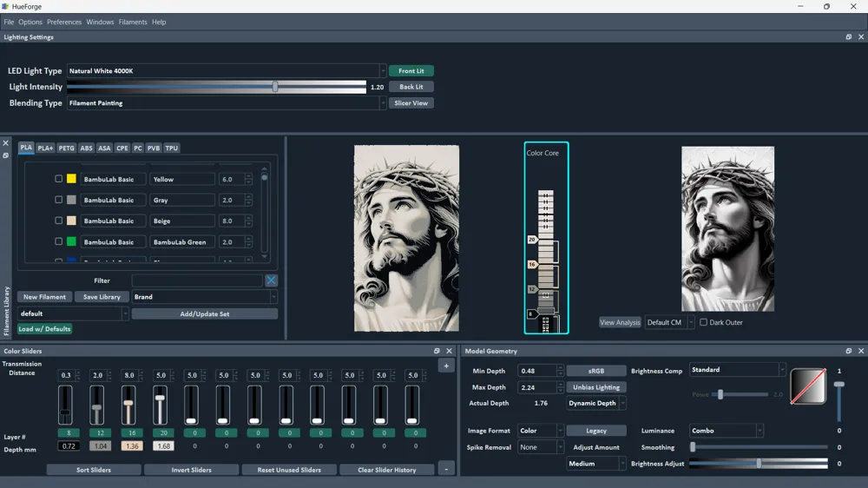Click the Light Intensity slider track

pyautogui.click(x=216, y=87)
